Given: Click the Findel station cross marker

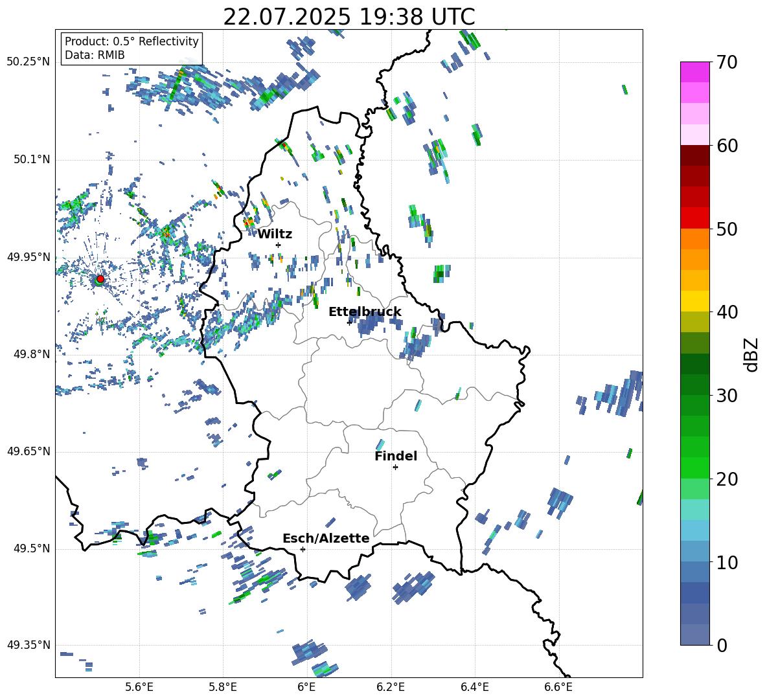Looking at the screenshot, I should [395, 468].
